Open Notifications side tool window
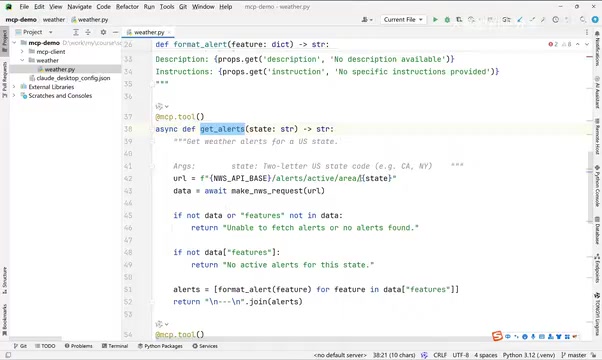The width and height of the screenshot is (602, 360). click(597, 49)
